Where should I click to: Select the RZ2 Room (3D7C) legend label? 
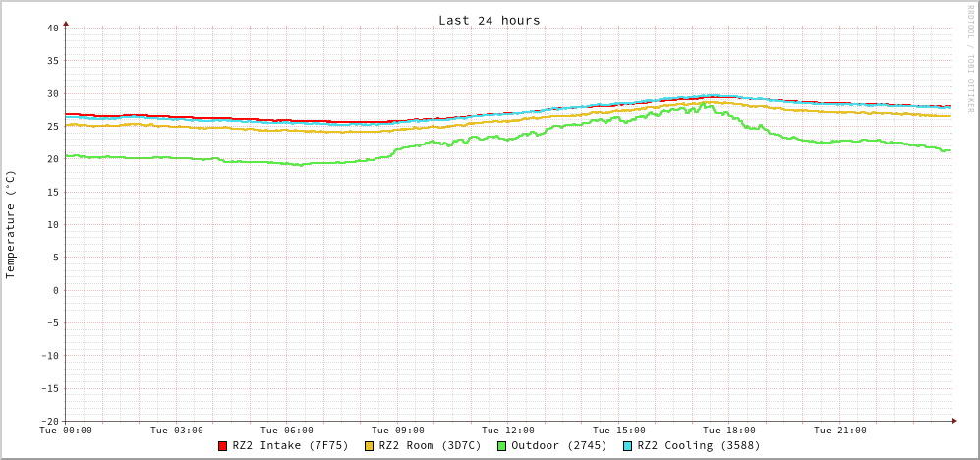pyautogui.click(x=430, y=446)
